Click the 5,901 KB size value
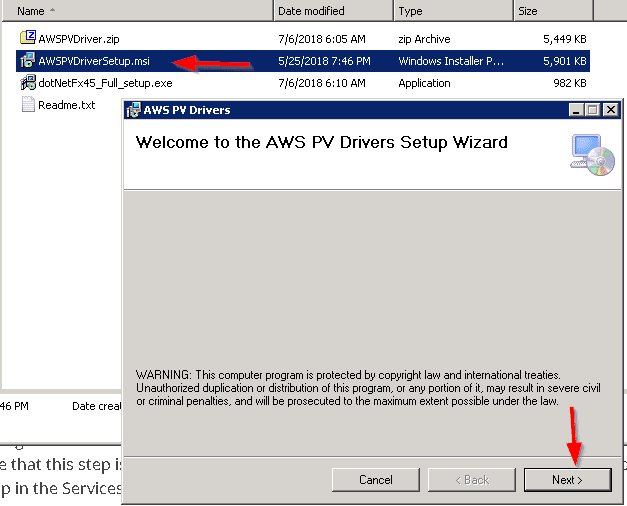627x506 pixels. (x=565, y=61)
